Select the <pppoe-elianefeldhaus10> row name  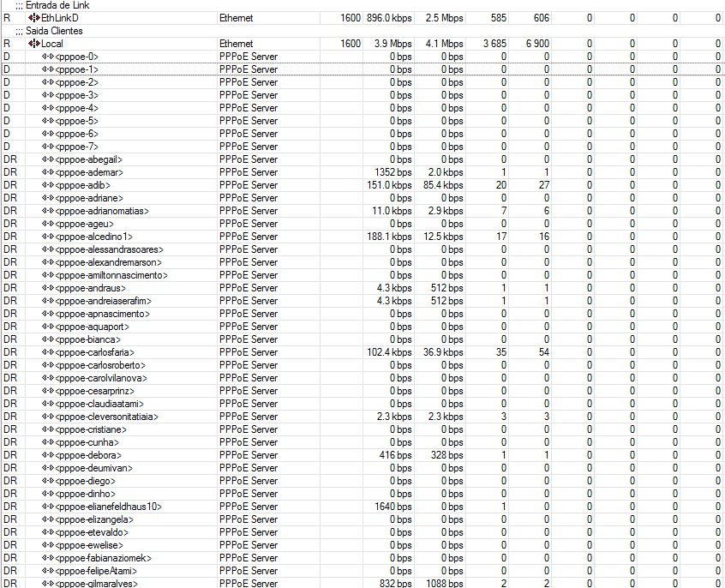point(108,507)
